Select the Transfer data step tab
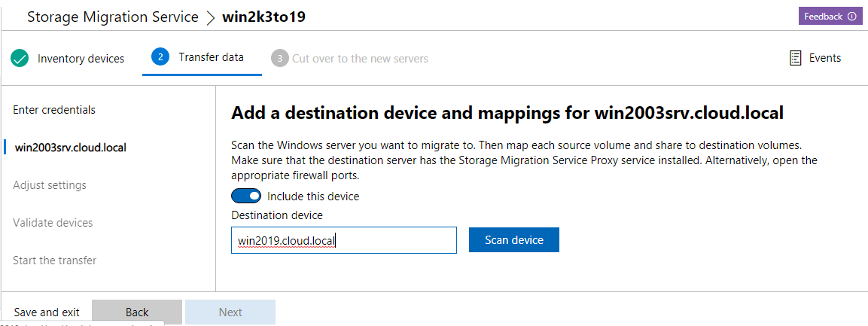This screenshot has width=868, height=326. (x=211, y=57)
